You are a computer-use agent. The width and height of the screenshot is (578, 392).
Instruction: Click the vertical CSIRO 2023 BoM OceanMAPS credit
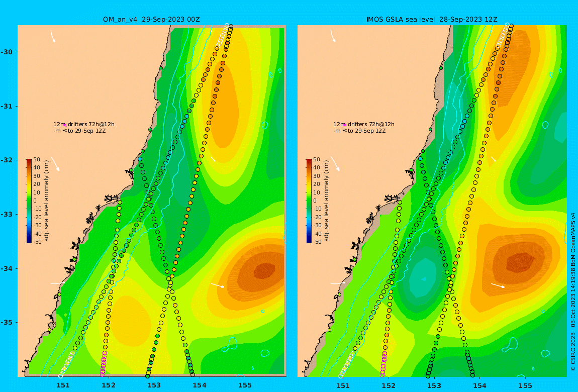tap(573, 292)
